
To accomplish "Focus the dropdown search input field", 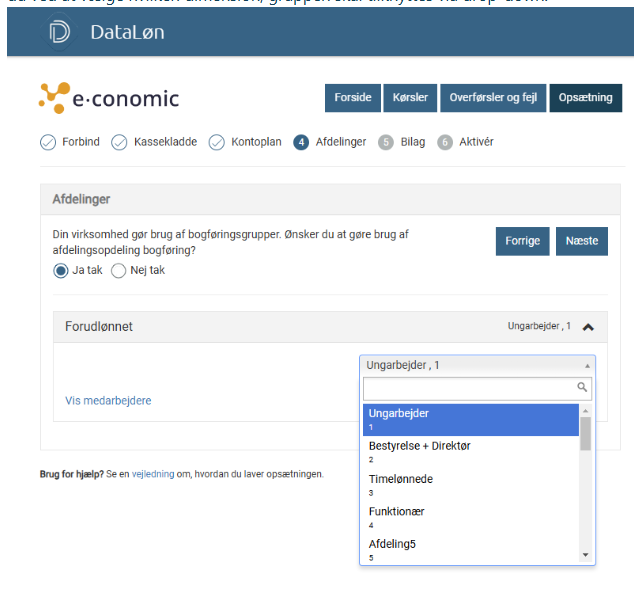I will click(x=469, y=388).
